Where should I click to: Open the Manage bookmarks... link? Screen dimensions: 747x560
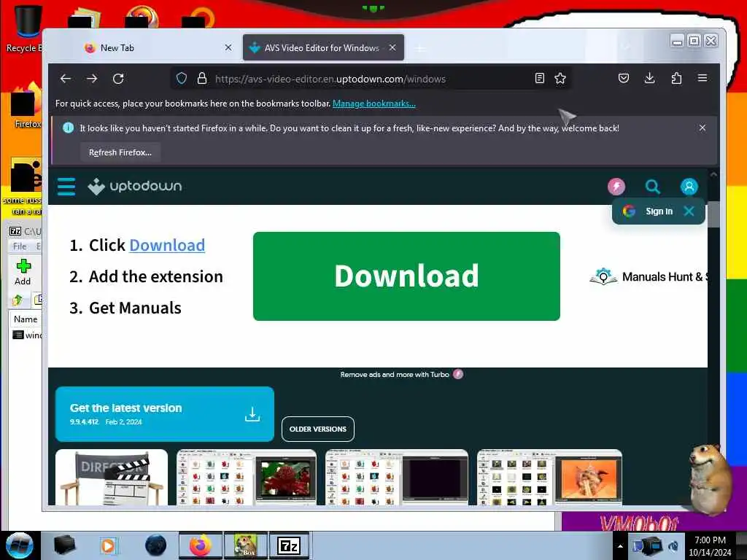(x=374, y=104)
